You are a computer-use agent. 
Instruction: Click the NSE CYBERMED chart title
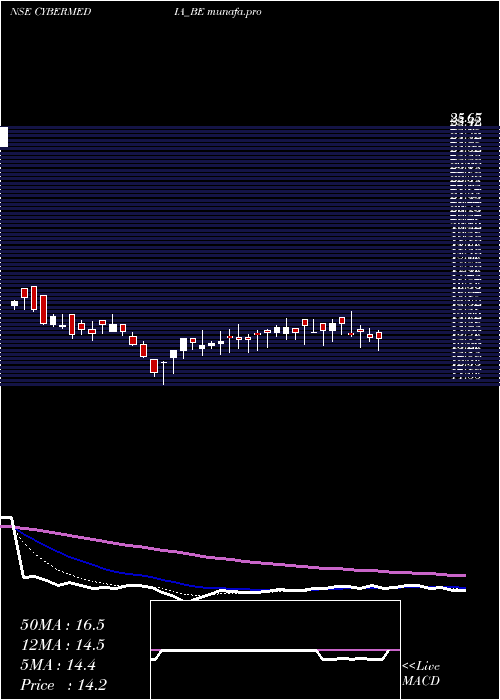[x=50, y=12]
